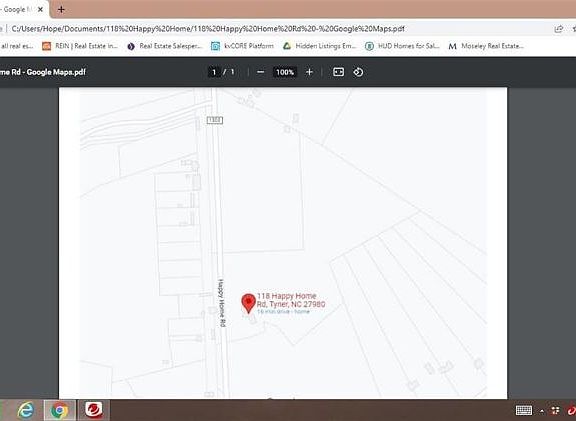Screen dimensions: 576x421
Task: Open Real Estate Salesperson bookmark
Action: coord(165,46)
